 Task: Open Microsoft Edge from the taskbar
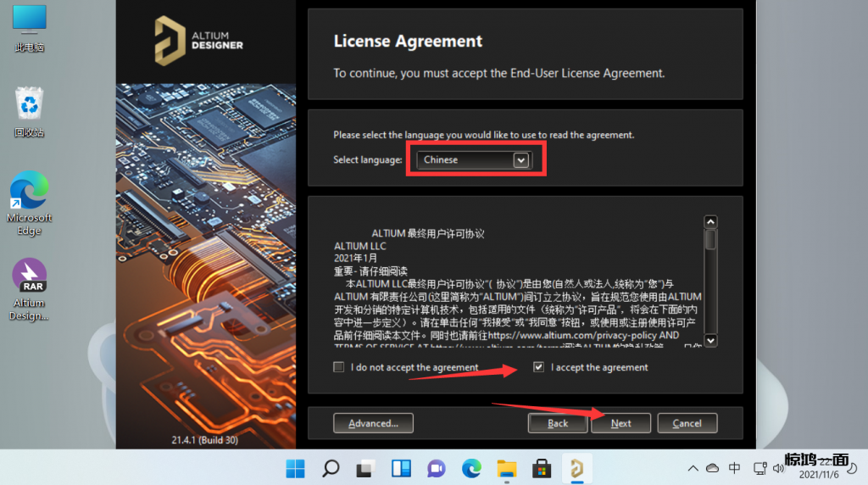(x=471, y=468)
